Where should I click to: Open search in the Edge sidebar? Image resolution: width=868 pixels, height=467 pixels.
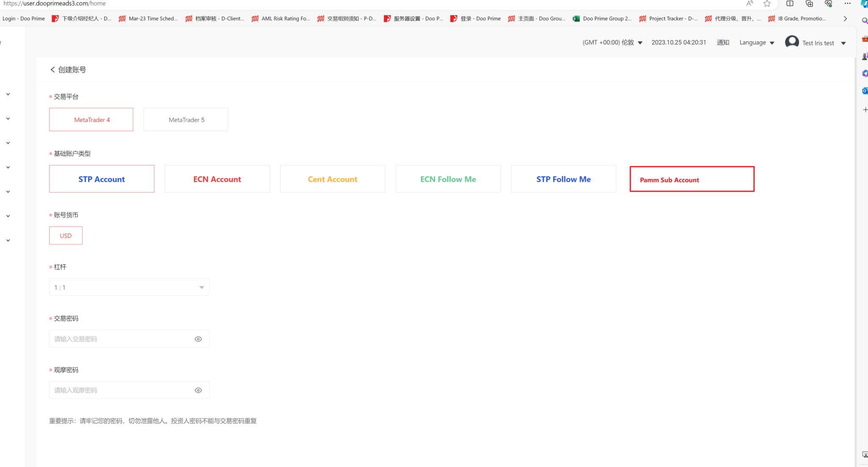pos(864,20)
